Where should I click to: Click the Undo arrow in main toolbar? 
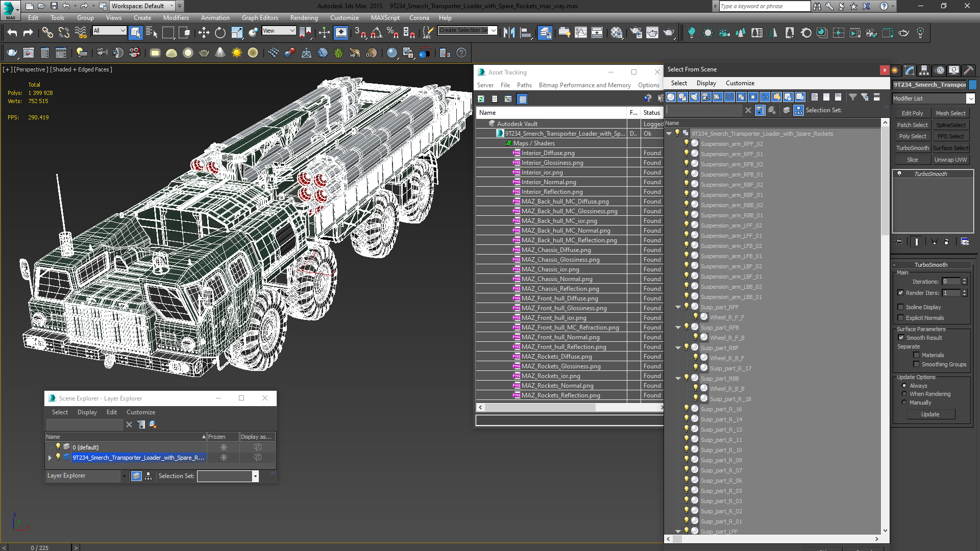coord(12,33)
